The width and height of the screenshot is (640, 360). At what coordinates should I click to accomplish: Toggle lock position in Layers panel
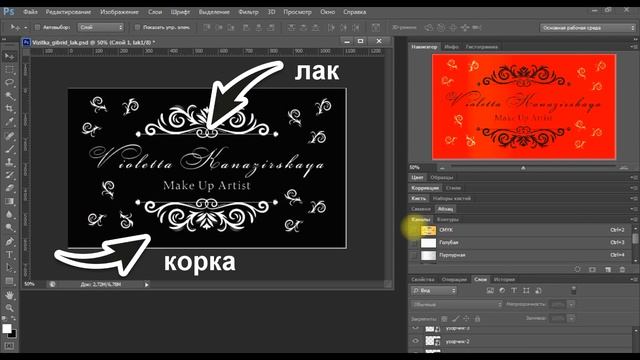466,318
